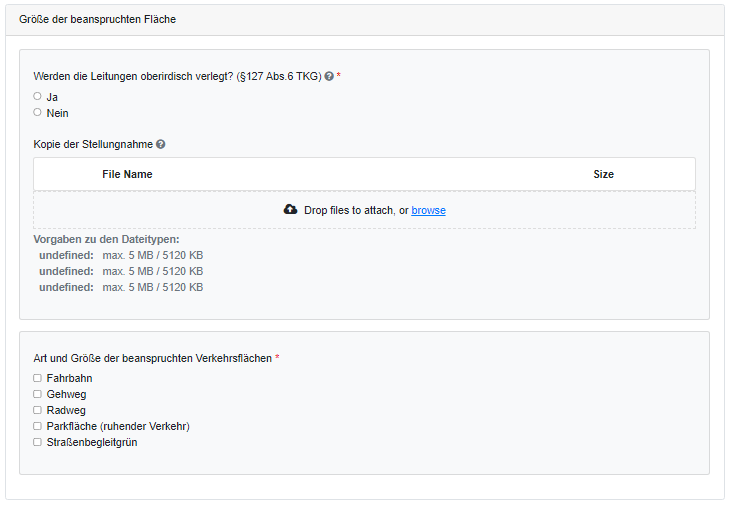Tick the Radweg checkbox
The width and height of the screenshot is (729, 505).
point(38,410)
